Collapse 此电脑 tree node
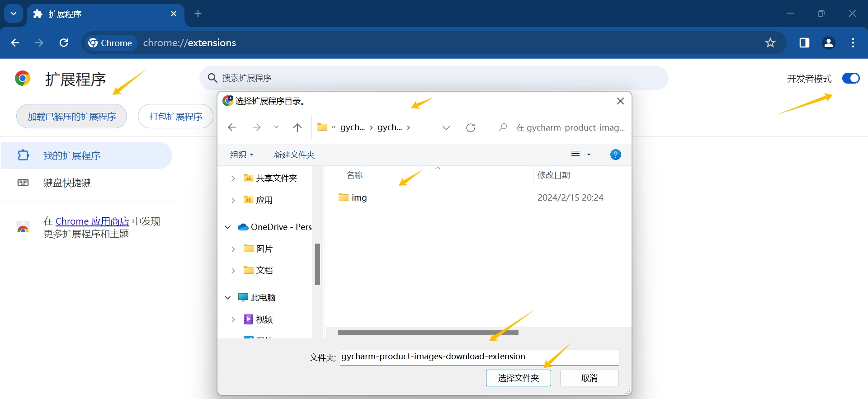The width and height of the screenshot is (868, 399). 228,297
